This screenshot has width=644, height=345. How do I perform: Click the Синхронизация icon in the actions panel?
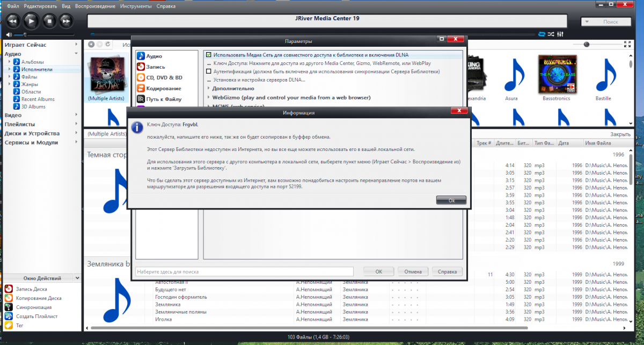click(9, 307)
